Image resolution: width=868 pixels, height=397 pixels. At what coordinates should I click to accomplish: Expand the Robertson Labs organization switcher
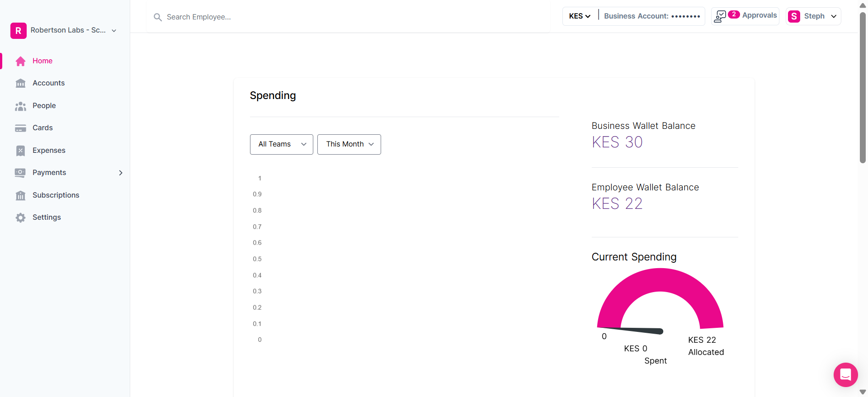click(x=114, y=31)
